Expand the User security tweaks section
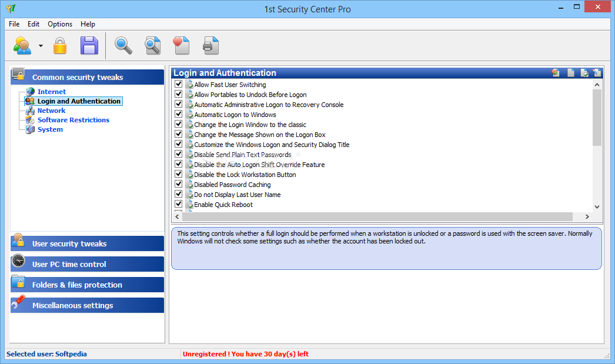The image size is (615, 364). pyautogui.click(x=87, y=243)
